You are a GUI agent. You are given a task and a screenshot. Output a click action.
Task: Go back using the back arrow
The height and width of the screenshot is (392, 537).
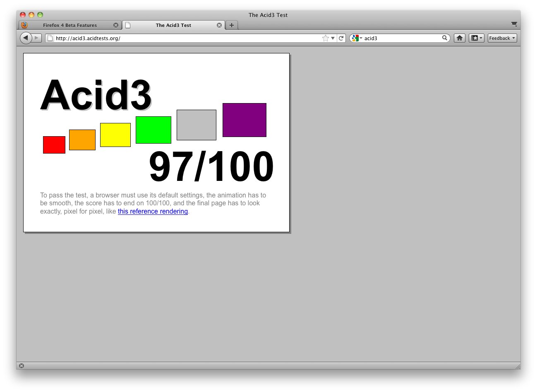point(26,38)
